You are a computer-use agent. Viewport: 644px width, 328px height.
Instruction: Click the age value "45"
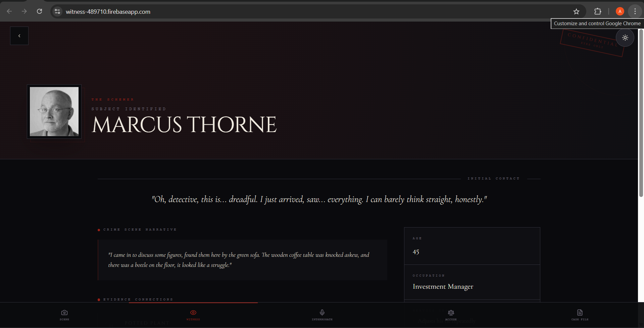click(x=416, y=252)
